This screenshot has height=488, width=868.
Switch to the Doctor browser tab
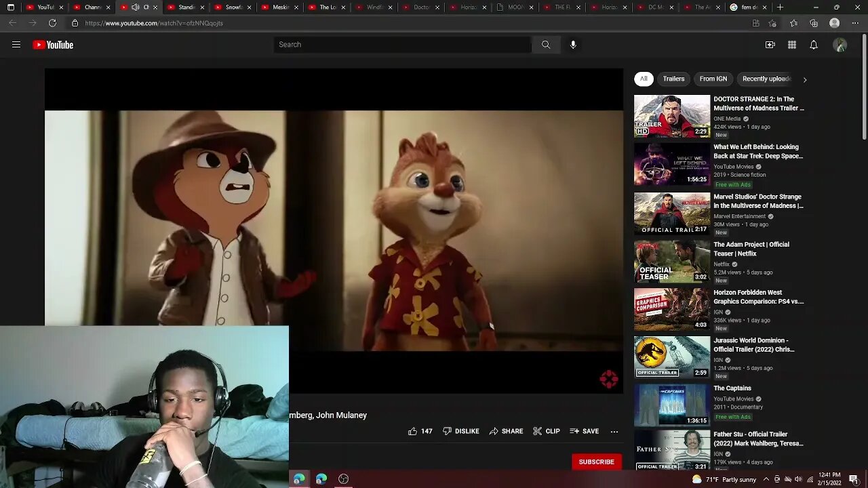(x=421, y=7)
